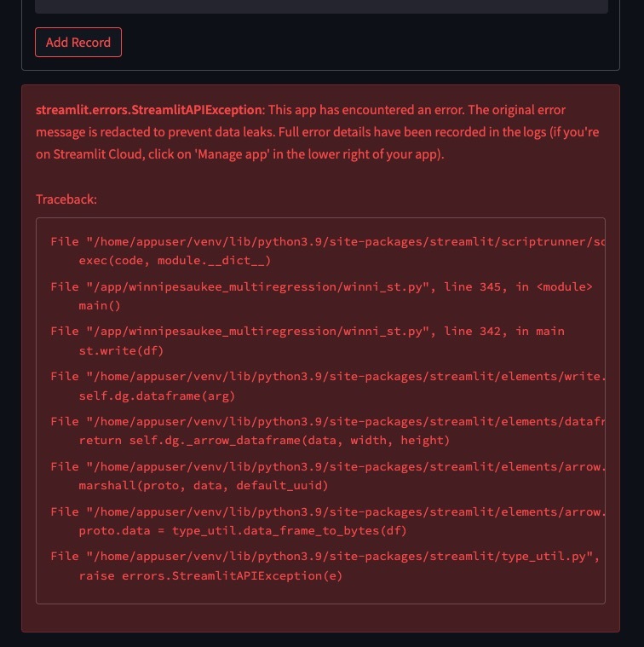Click the streamlit/type_util.py file path line
This screenshot has height=647, width=644.
coord(325,557)
